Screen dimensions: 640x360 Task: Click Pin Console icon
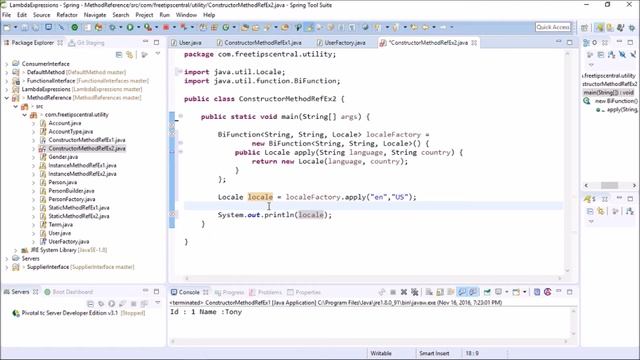pos(487,292)
